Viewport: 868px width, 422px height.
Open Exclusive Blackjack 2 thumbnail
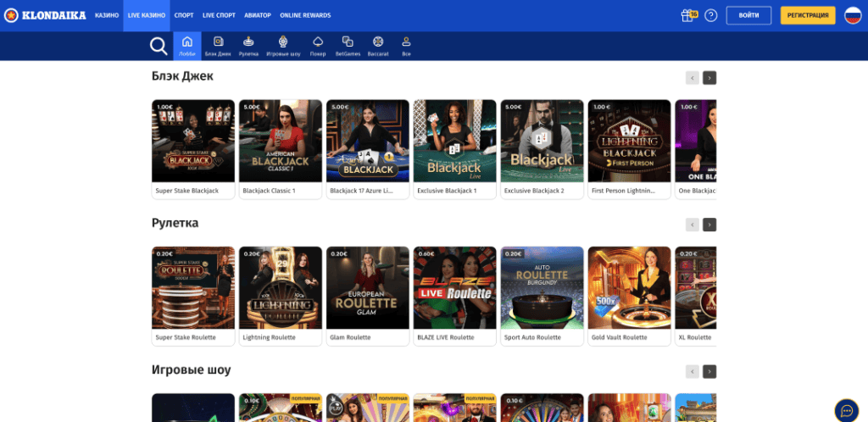(x=542, y=141)
